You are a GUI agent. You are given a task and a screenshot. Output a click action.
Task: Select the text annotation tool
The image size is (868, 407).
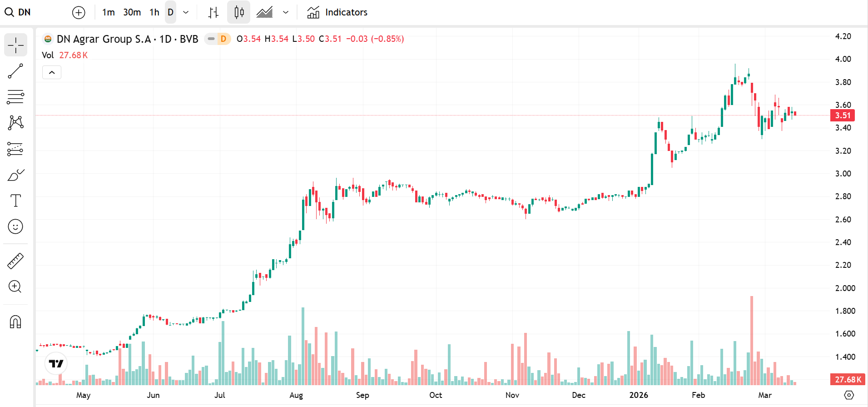[x=15, y=201]
